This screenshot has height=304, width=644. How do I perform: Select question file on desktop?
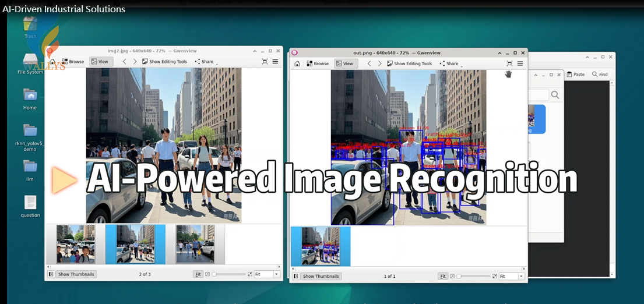(x=30, y=206)
